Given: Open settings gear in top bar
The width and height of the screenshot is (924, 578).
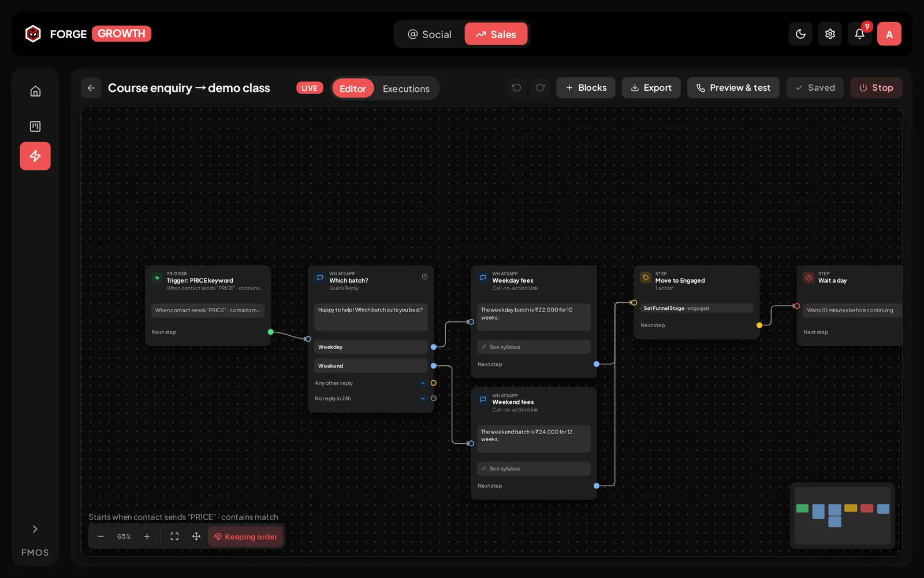Looking at the screenshot, I should pos(830,34).
